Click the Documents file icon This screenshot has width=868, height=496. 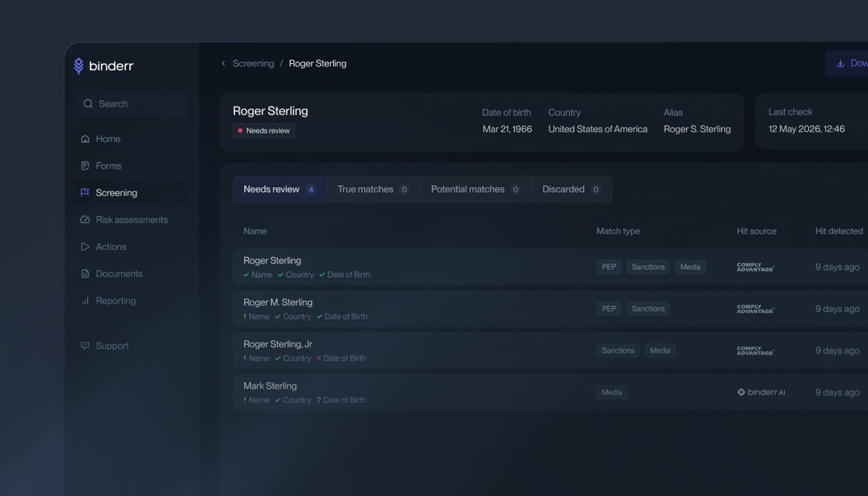click(86, 273)
